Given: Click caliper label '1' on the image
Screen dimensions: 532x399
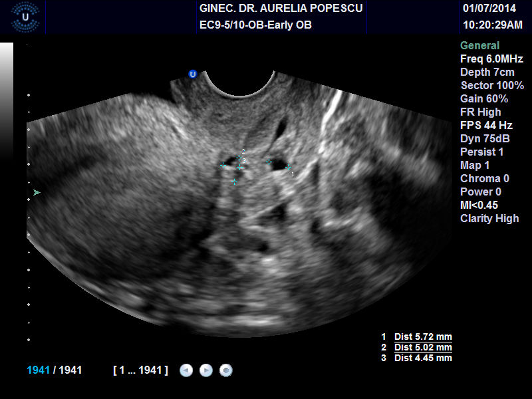Looking at the screenshot, I should [x=293, y=174].
